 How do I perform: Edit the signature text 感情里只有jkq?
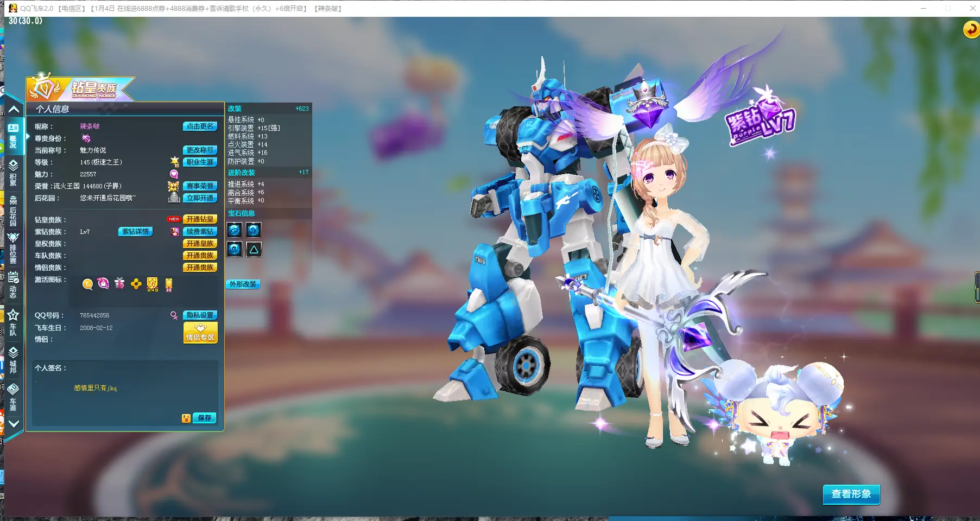[x=96, y=388]
